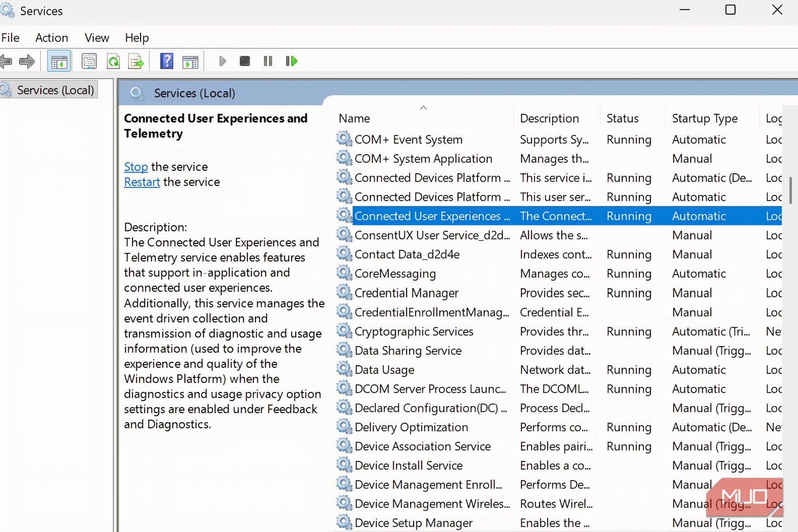798x532 pixels.
Task: Click 'Enables pairi...' description cell
Action: point(556,446)
